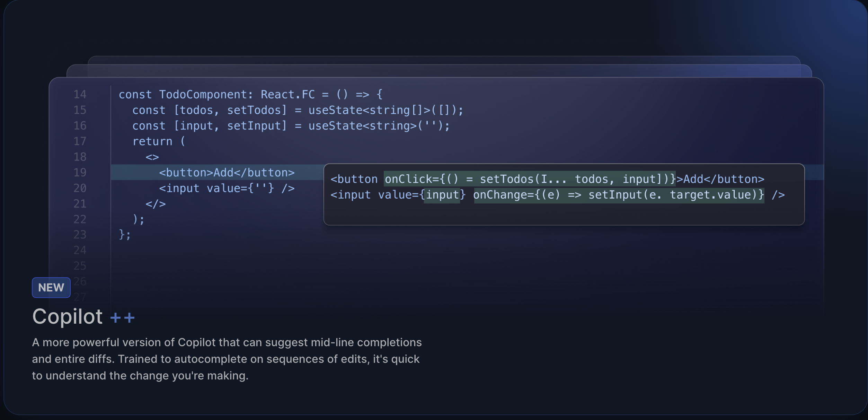Image resolution: width=868 pixels, height=420 pixels.
Task: Click the suggestion popup empty area
Action: (x=563, y=213)
